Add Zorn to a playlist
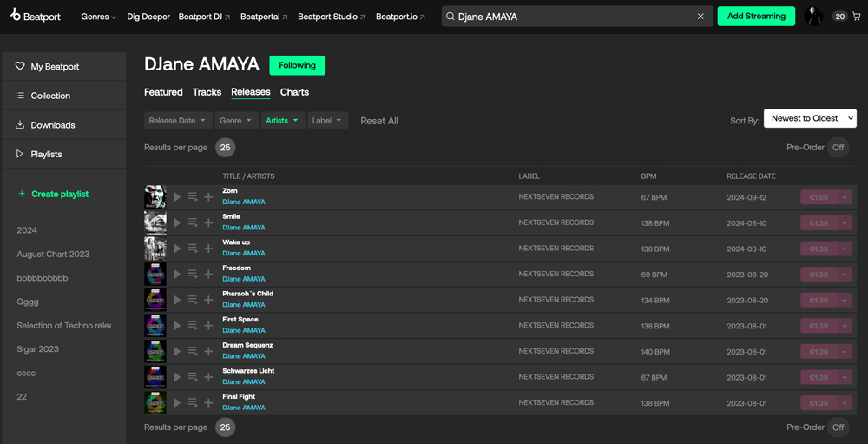The height and width of the screenshot is (444, 868). pos(208,196)
